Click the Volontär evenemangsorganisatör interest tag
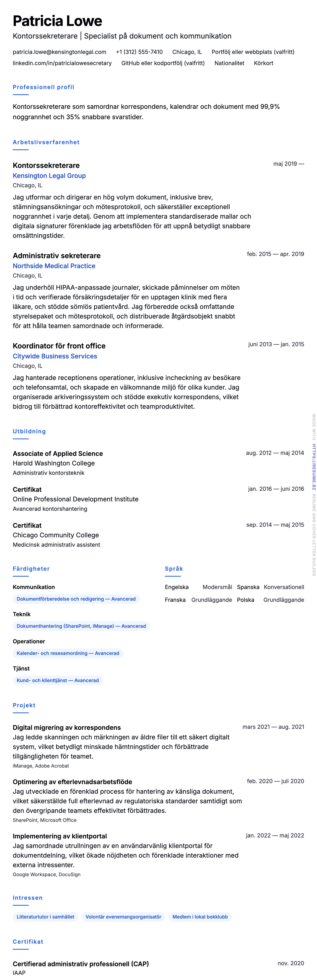The image size is (317, 980). (x=123, y=917)
